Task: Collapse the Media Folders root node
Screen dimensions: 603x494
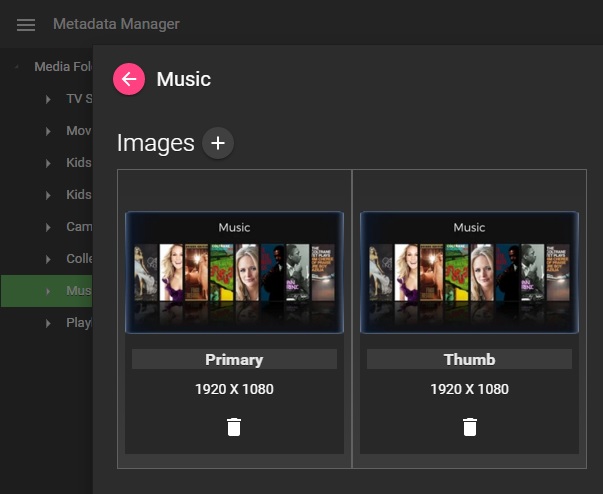Action: [x=17, y=67]
